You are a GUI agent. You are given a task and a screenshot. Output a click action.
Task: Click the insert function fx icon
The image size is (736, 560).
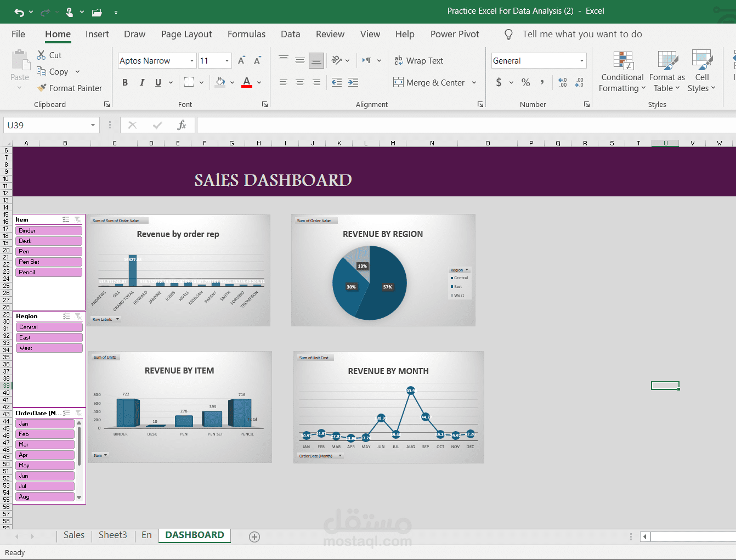[x=182, y=125]
